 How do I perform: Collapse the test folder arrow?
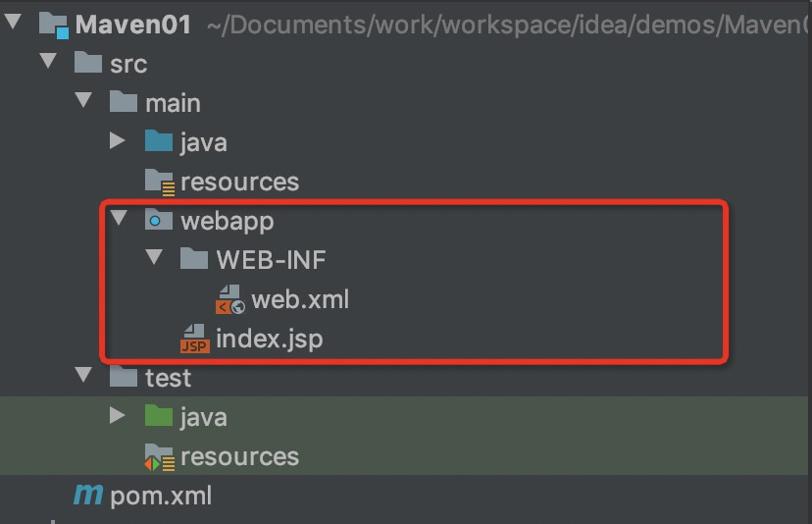coord(83,374)
